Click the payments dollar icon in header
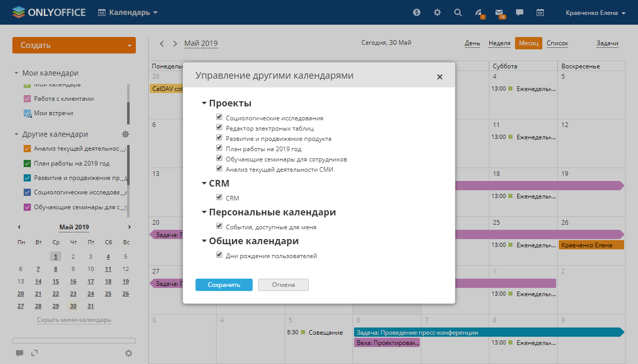 coord(417,12)
